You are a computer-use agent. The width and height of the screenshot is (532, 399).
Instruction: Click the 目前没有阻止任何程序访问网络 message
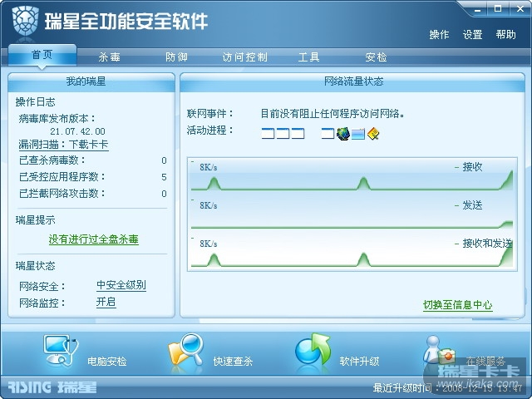332,114
